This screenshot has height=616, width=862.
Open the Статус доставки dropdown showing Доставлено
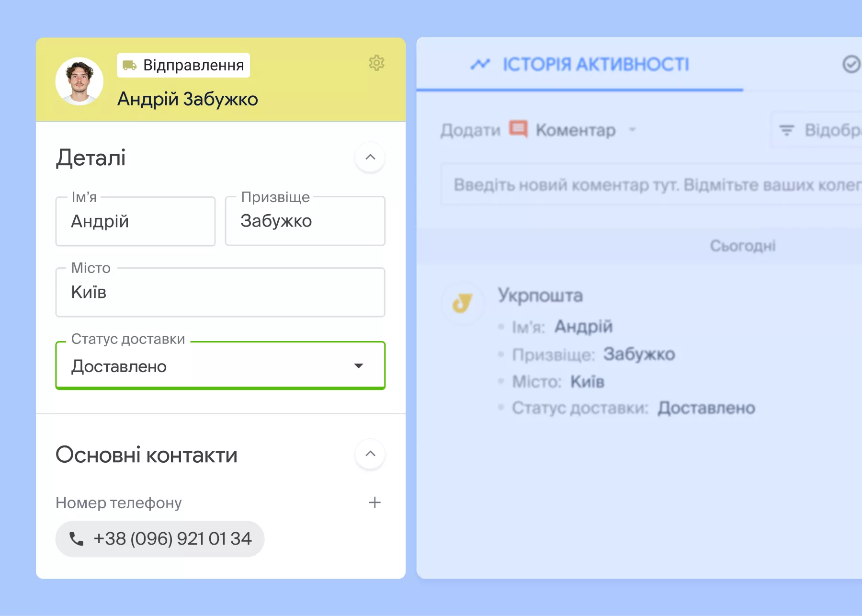tap(220, 365)
